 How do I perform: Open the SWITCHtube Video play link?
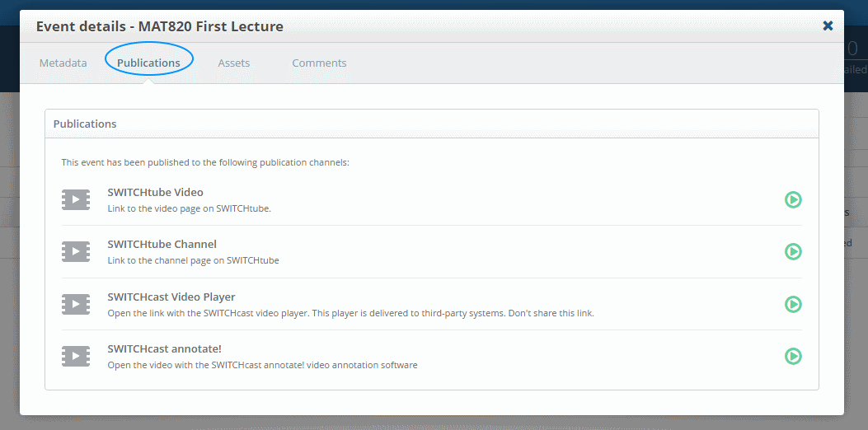[793, 200]
